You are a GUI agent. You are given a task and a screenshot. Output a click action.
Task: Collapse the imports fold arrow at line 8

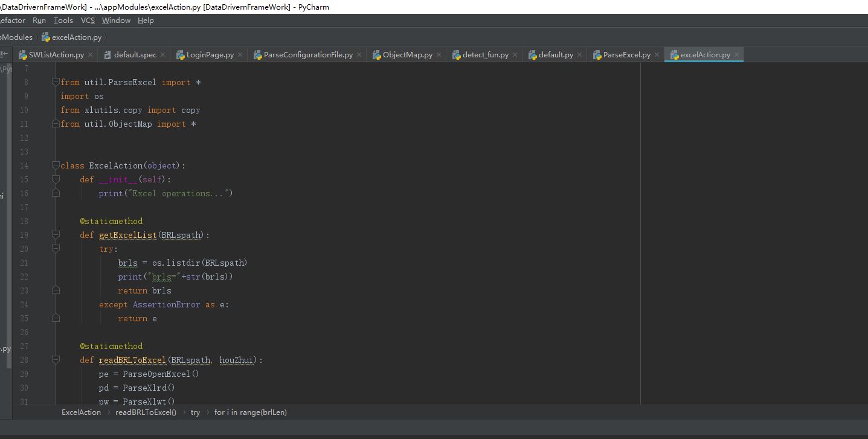(56, 82)
